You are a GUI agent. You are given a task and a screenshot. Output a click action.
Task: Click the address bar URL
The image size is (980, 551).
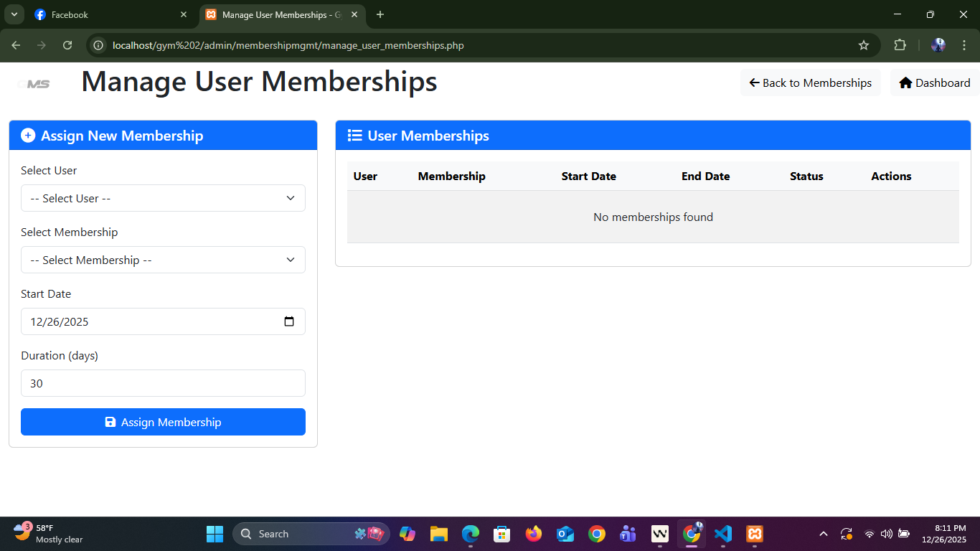(288, 45)
